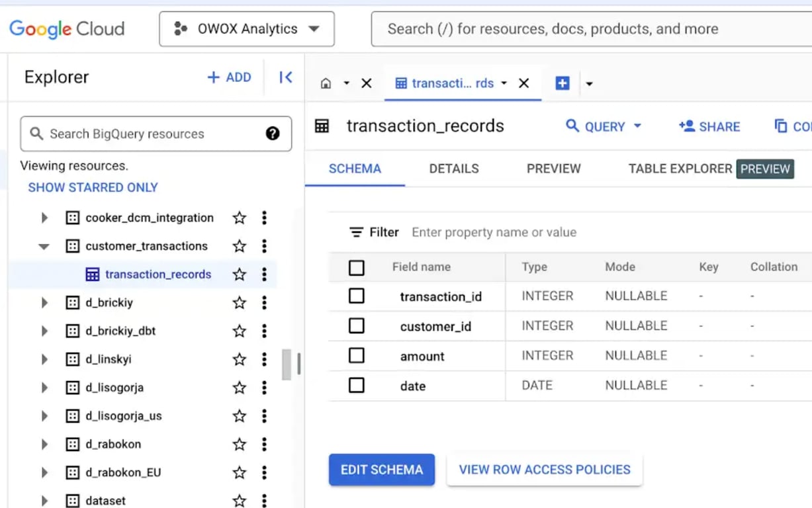812x508 pixels.
Task: Switch to the DETAILS tab
Action: click(x=454, y=169)
